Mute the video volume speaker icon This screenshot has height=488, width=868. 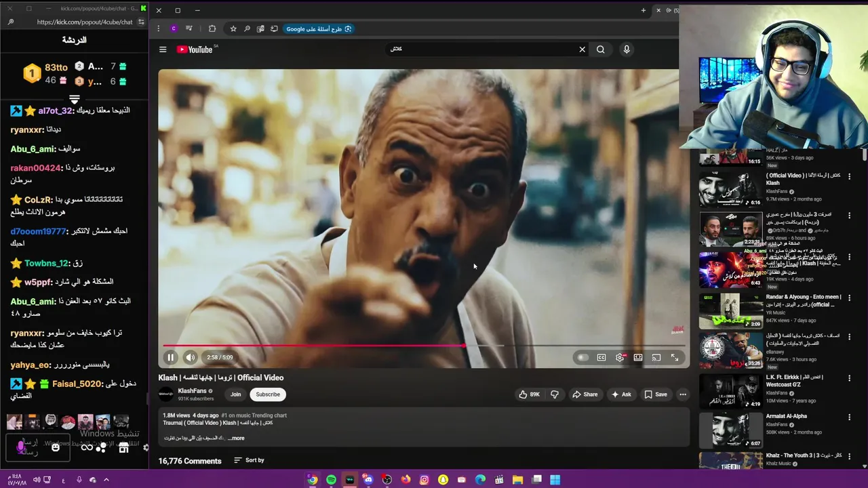[x=191, y=357]
